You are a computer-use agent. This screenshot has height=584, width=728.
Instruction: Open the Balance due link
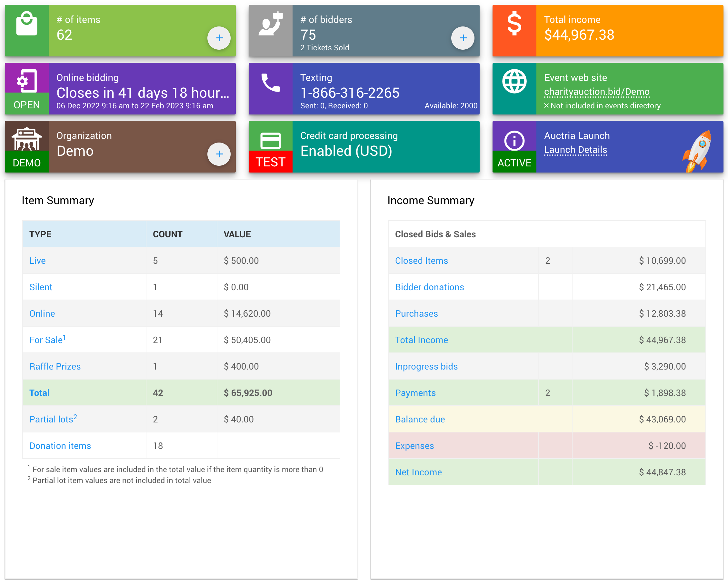[420, 419]
